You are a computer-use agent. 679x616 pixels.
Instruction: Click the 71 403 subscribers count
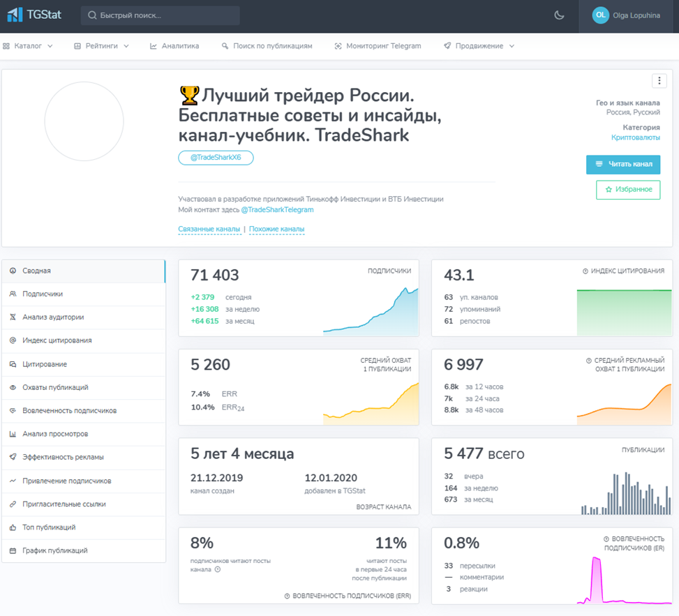[x=215, y=276]
